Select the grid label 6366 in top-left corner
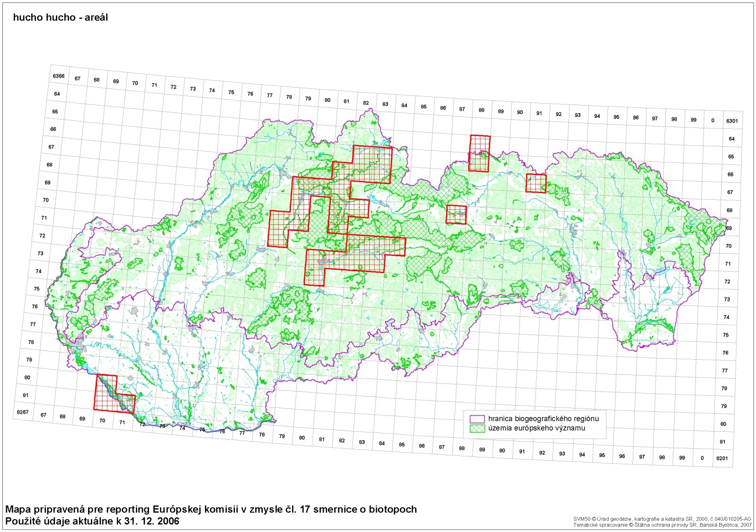Screen dimensions: 756x532 (59, 76)
